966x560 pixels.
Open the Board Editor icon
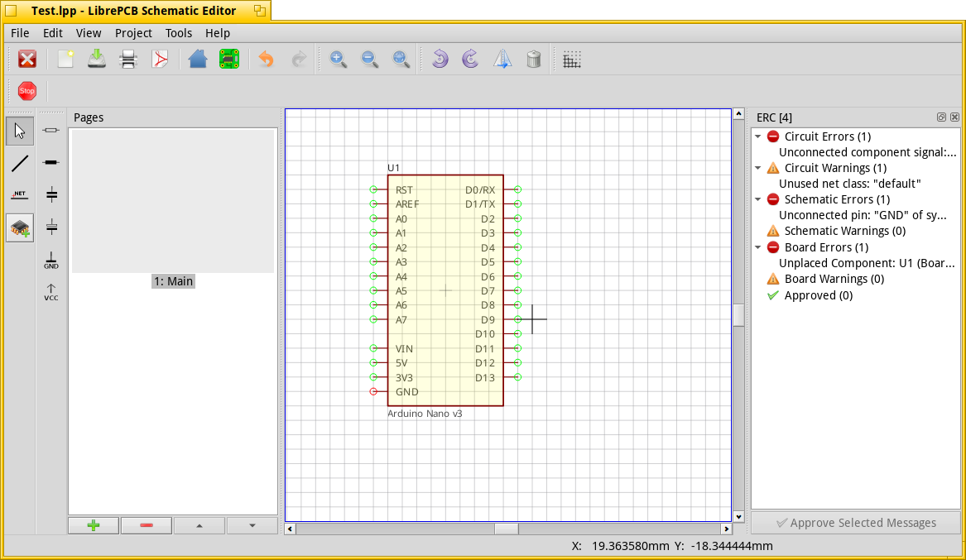[x=229, y=59]
